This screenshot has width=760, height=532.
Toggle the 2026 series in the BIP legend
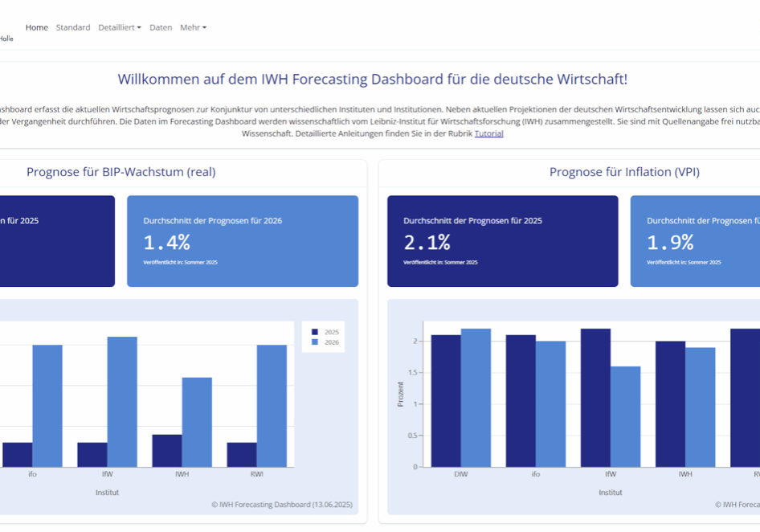(x=325, y=342)
